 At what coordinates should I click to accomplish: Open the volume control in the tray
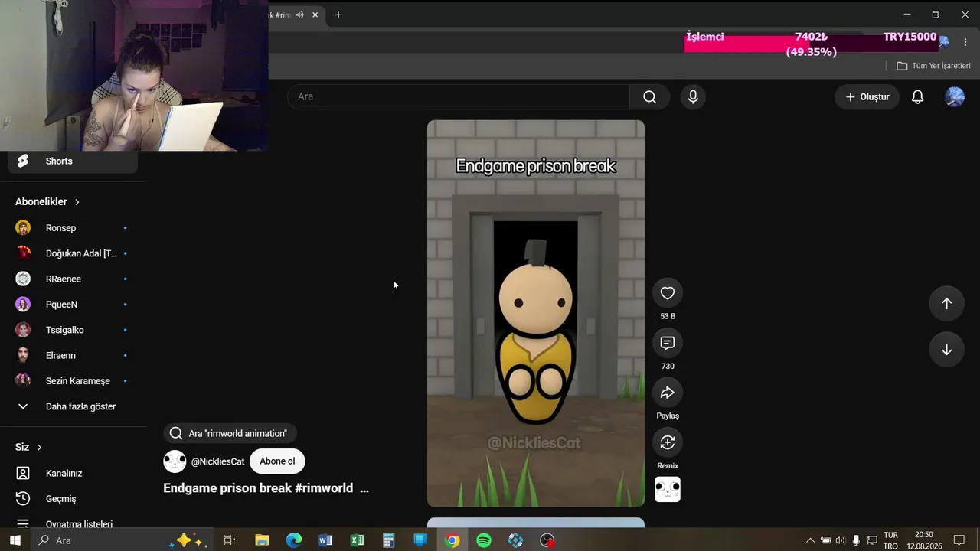[x=841, y=540]
